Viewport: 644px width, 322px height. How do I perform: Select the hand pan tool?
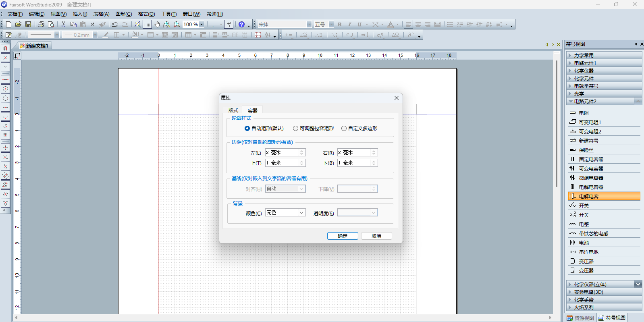157,25
